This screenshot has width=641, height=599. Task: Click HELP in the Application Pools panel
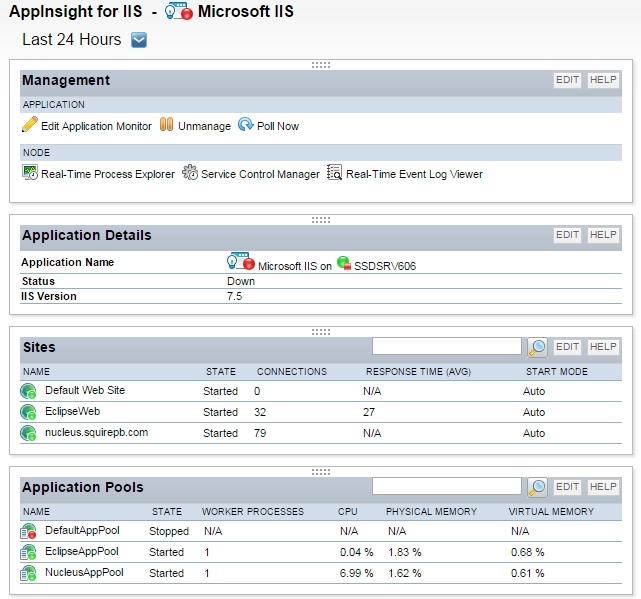603,487
